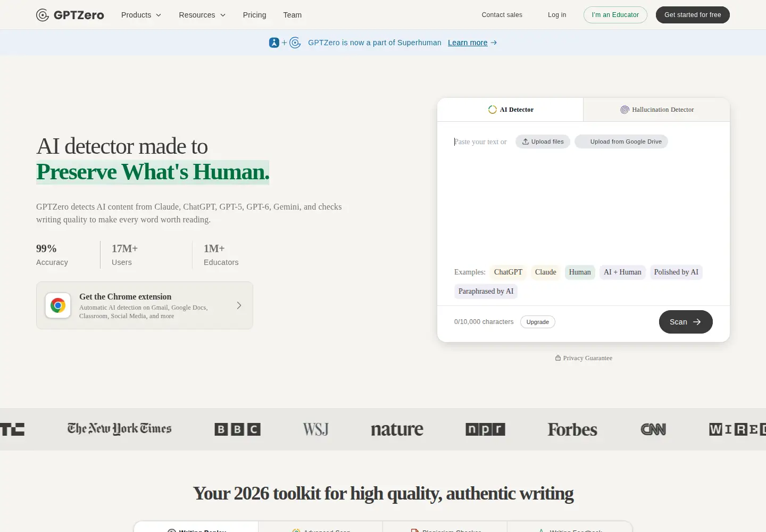Select the Human example chip
766x532 pixels.
[580, 272]
